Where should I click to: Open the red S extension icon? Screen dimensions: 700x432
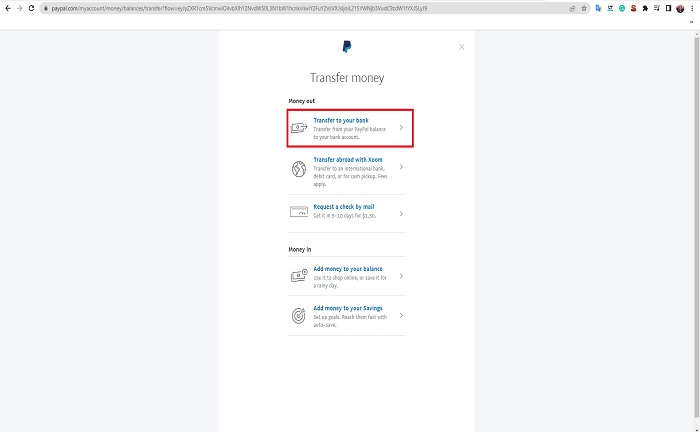633,8
